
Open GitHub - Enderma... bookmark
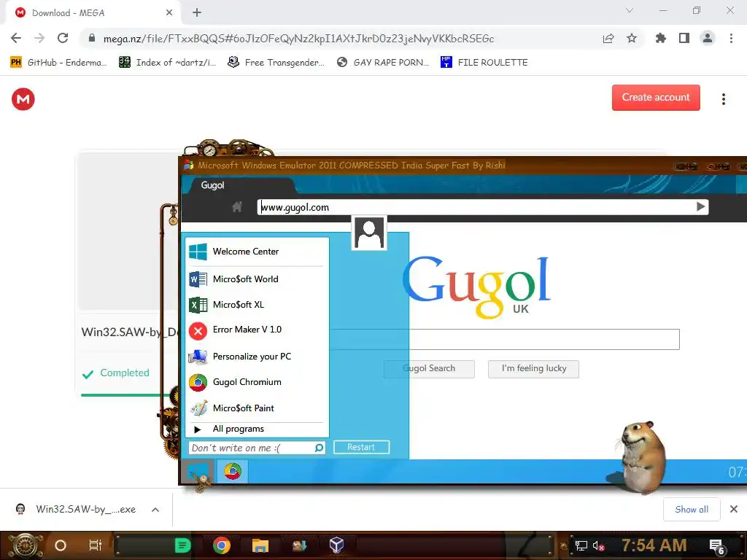pos(58,63)
